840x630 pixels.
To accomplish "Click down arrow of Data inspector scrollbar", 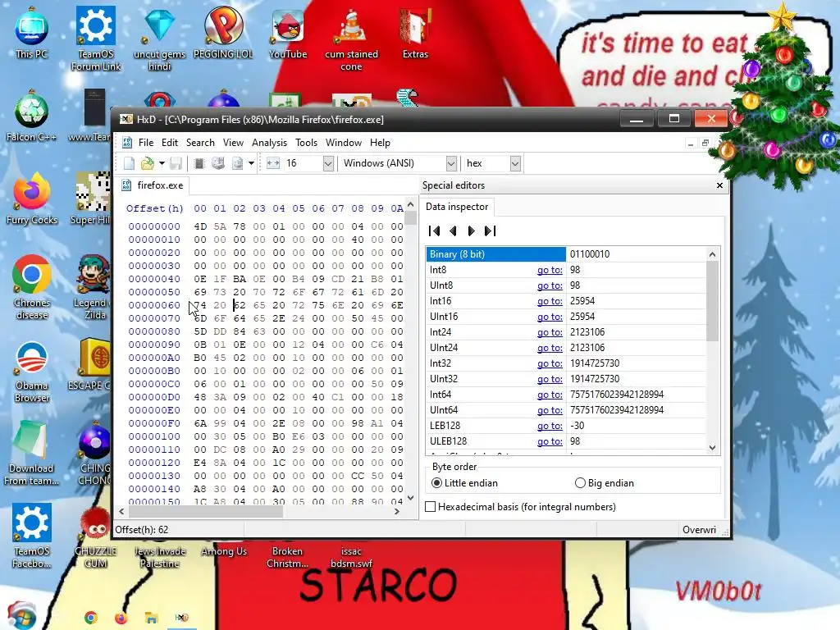I will 712,447.
